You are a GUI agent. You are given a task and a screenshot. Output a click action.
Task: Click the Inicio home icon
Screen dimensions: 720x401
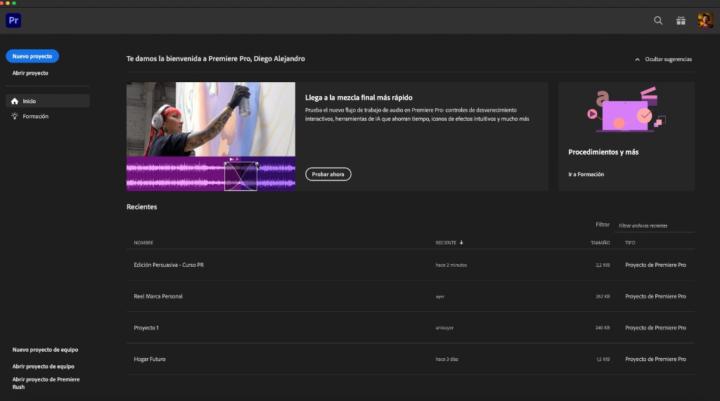[13, 101]
